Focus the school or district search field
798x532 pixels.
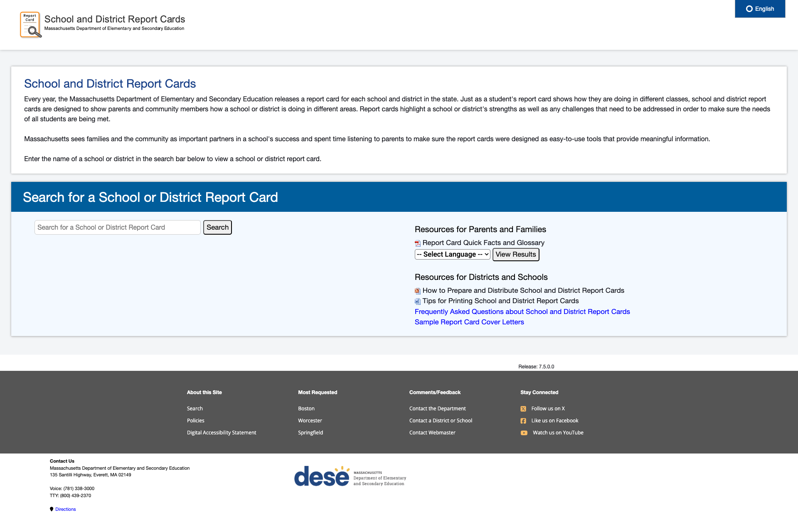click(x=118, y=227)
